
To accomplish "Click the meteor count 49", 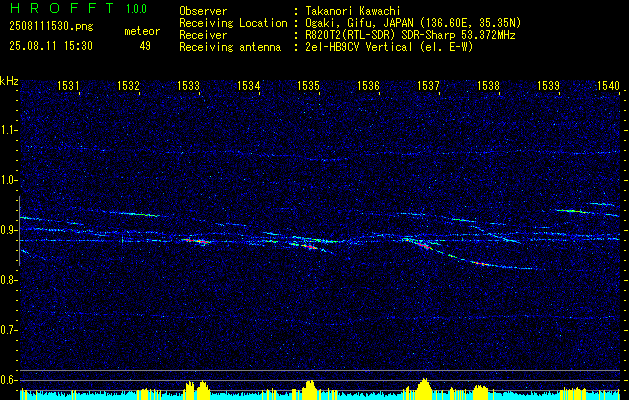I will coord(145,46).
